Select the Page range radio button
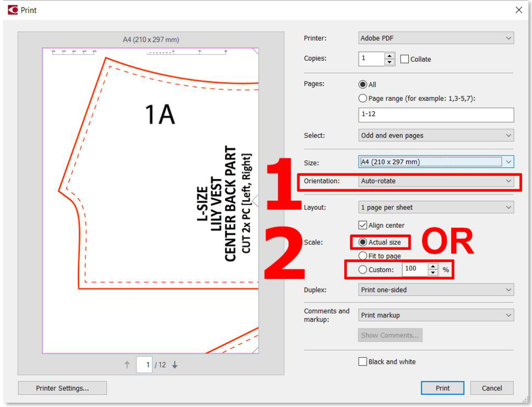This screenshot has height=407, width=532. click(363, 98)
